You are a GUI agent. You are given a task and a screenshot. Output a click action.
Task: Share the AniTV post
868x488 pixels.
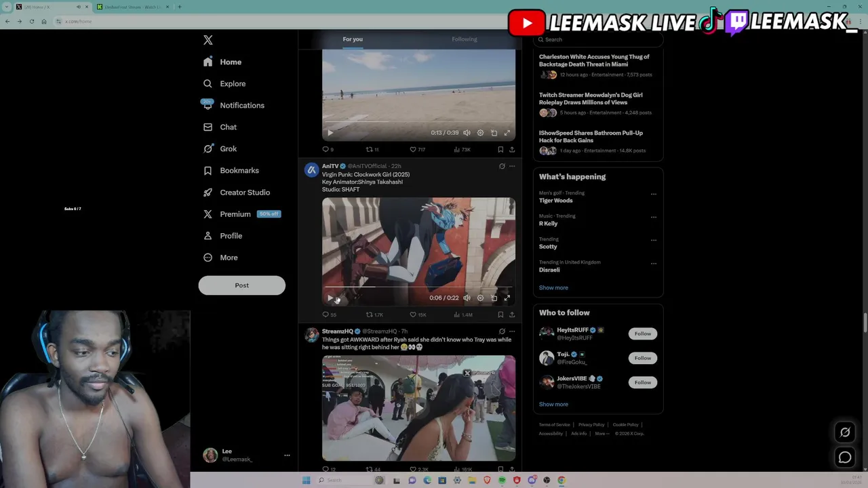click(x=512, y=314)
